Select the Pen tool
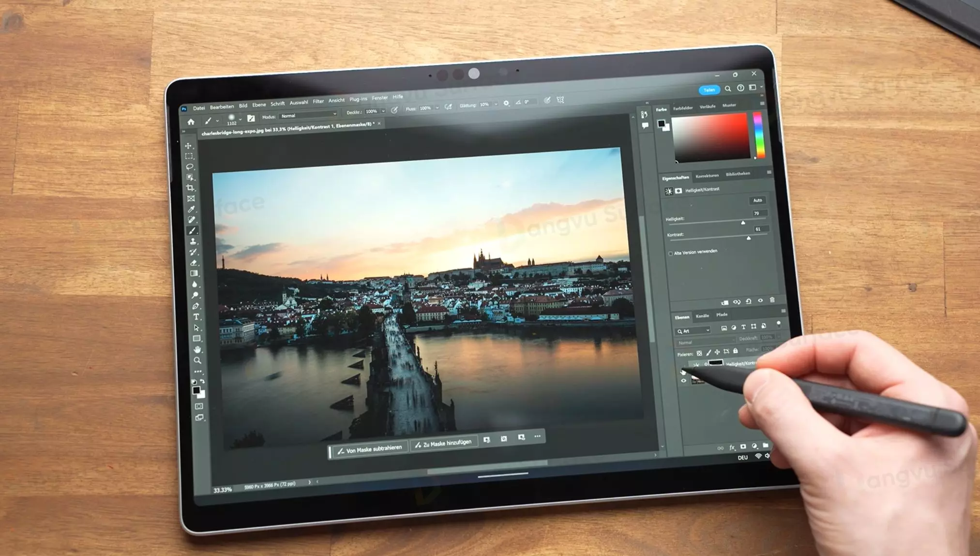The height and width of the screenshot is (556, 980). 196,306
